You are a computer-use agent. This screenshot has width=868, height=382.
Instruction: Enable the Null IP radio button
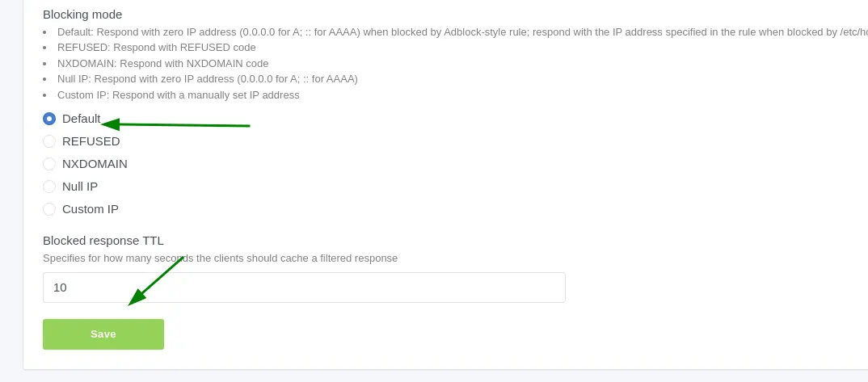point(49,187)
